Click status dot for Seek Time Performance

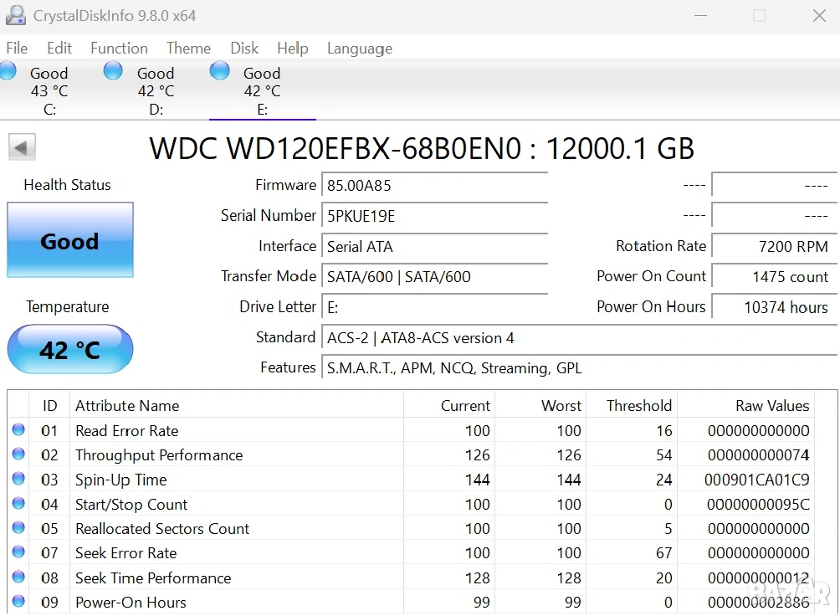pyautogui.click(x=18, y=577)
